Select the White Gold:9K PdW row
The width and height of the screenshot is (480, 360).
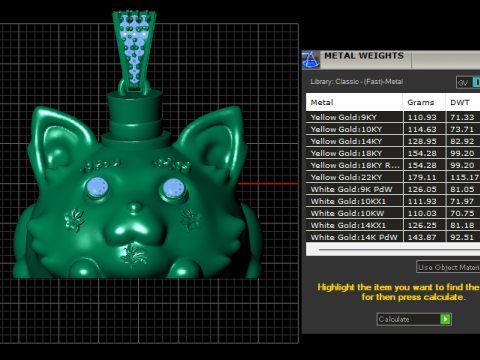coord(393,189)
